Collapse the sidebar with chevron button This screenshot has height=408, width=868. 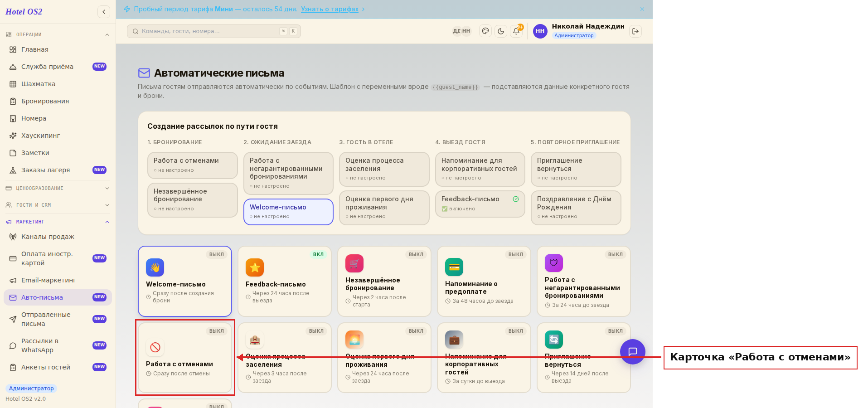point(104,12)
